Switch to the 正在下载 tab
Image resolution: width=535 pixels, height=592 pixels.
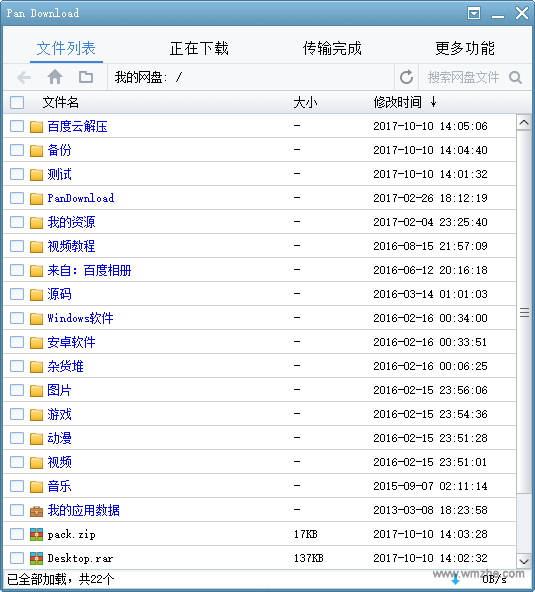pos(199,48)
